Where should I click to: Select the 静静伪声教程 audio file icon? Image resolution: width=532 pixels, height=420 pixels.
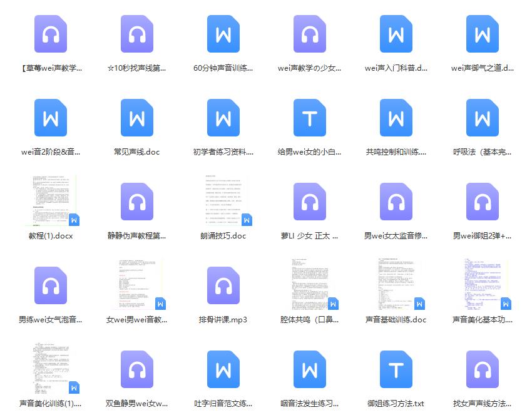tap(136, 202)
